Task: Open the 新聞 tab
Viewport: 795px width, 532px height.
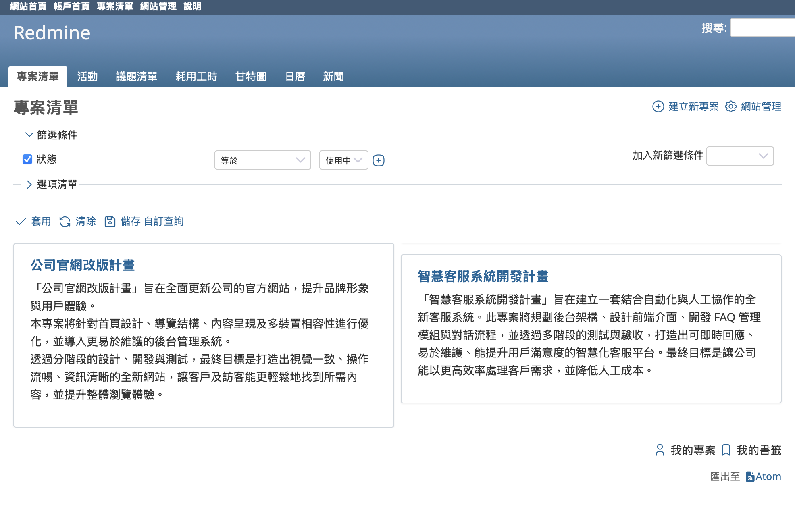Action: (333, 76)
